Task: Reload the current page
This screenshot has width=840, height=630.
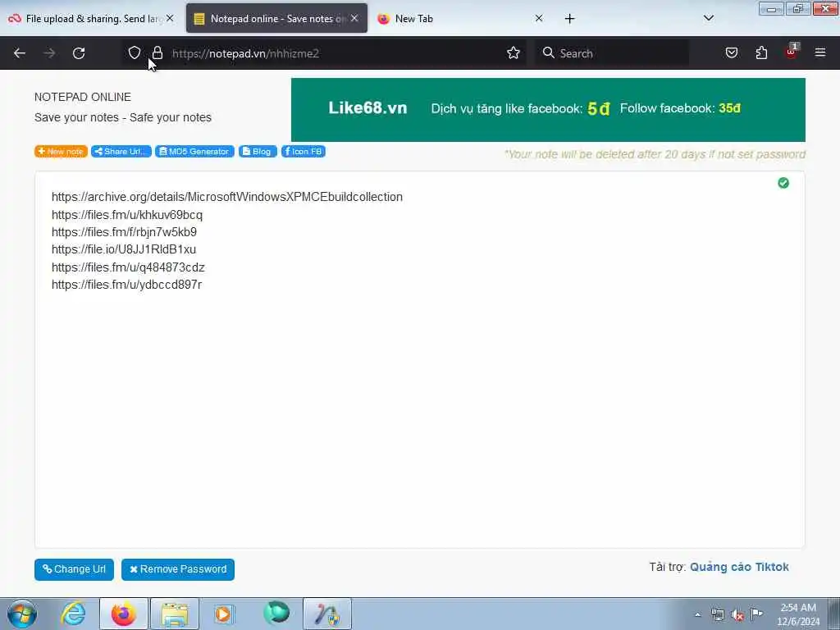Action: point(79,53)
